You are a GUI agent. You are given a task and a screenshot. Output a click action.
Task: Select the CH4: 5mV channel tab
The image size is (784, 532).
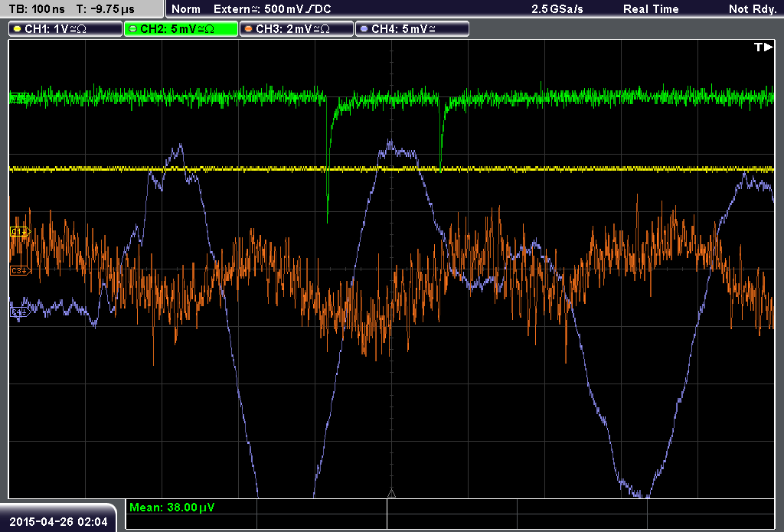[x=412, y=29]
